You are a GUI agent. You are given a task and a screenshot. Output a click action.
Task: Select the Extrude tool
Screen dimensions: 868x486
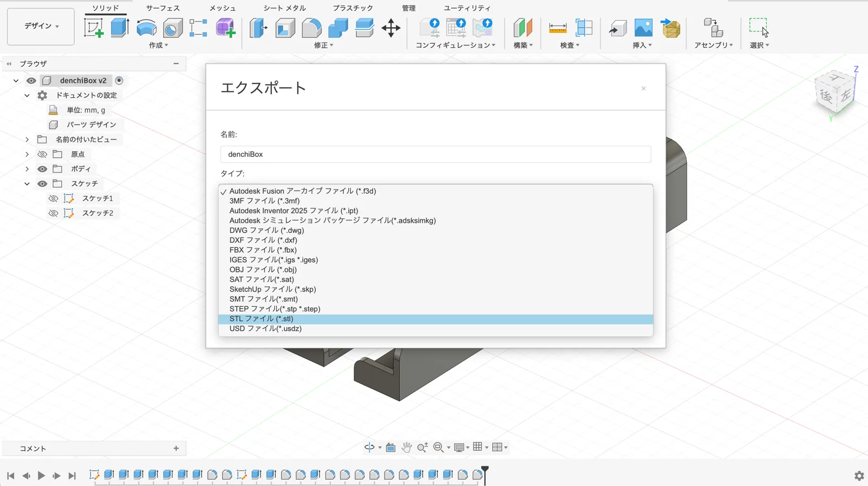pyautogui.click(x=119, y=28)
